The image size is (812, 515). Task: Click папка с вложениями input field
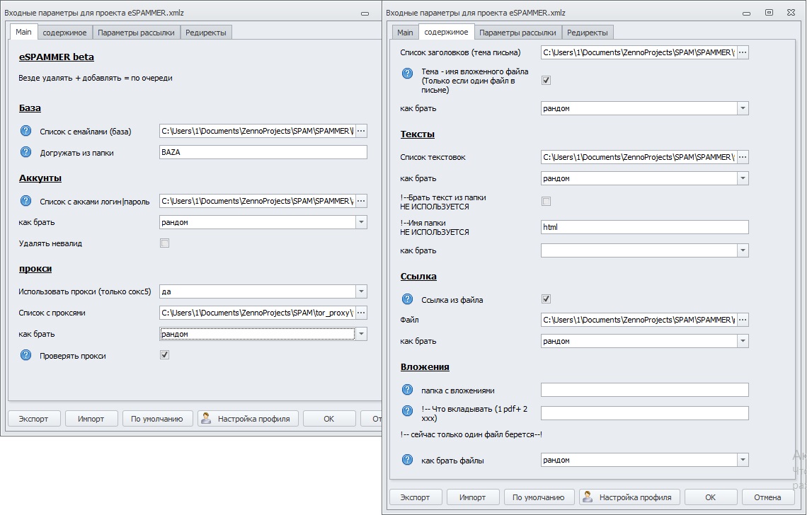pos(645,390)
